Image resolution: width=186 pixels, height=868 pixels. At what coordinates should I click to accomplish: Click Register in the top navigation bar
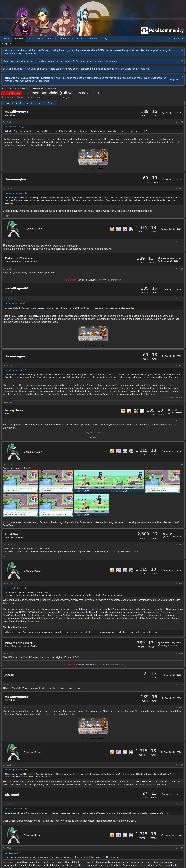tap(179, 39)
